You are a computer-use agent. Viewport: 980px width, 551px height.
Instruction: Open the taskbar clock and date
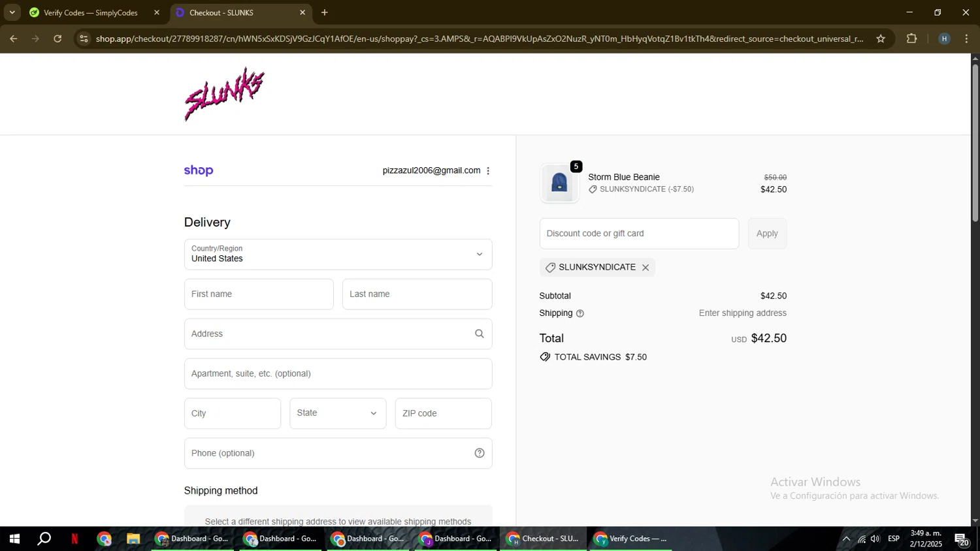click(926, 539)
